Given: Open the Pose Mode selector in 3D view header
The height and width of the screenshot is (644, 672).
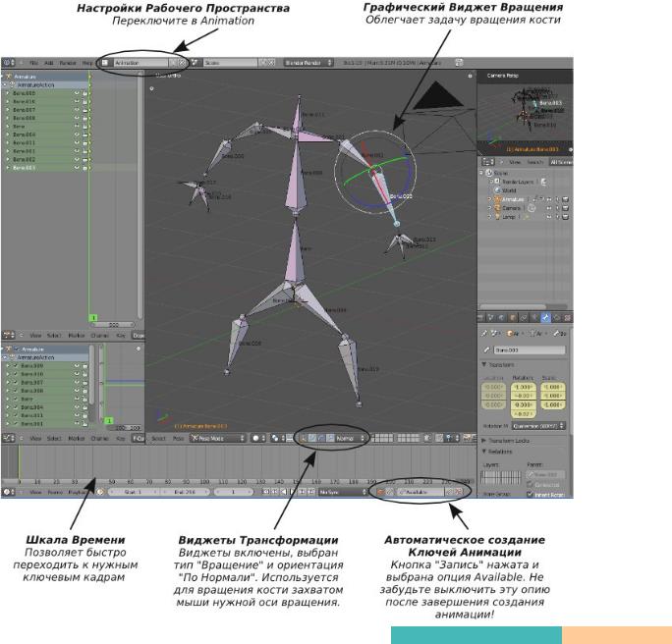Looking at the screenshot, I should pyautogui.click(x=218, y=438).
